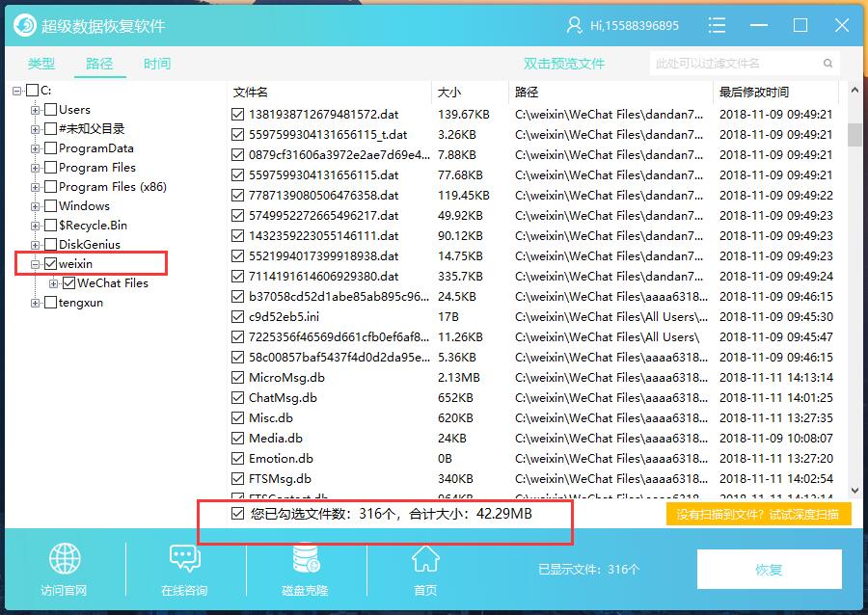Viewport: 868px width, 615px height.
Task: Toggle the select-all files checkbox at bottom
Action: tap(237, 514)
